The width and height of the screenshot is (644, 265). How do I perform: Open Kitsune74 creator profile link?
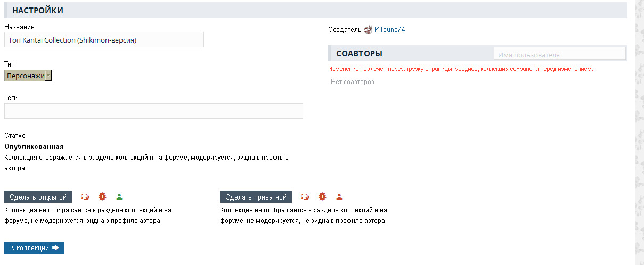[389, 30]
